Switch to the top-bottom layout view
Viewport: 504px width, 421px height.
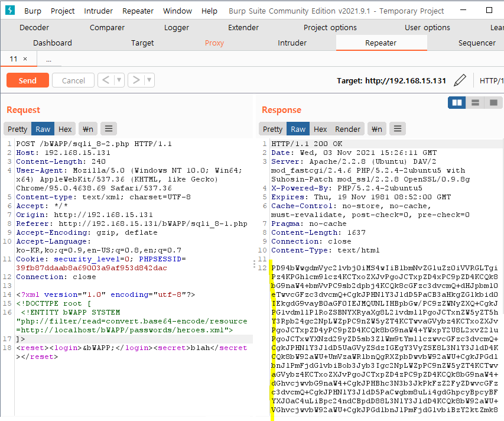(x=475, y=103)
